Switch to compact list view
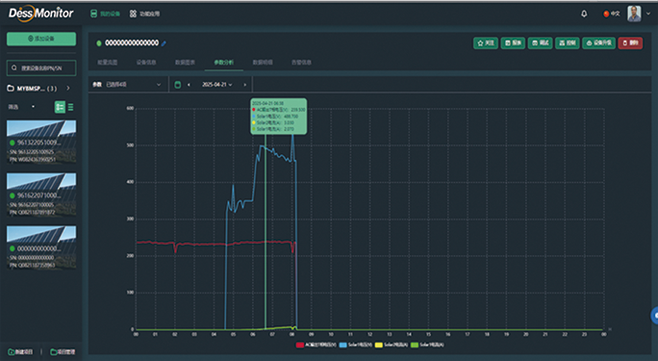Screen dimensions: 658x361 (x=70, y=107)
